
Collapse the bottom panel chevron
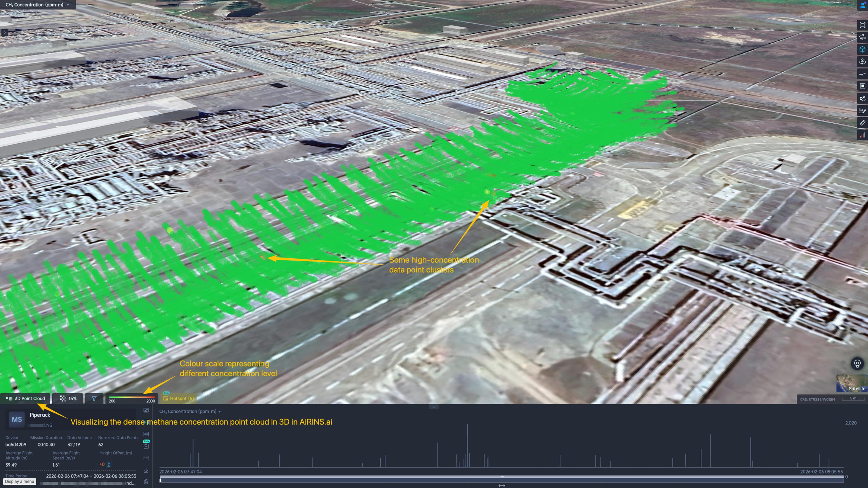(x=434, y=407)
